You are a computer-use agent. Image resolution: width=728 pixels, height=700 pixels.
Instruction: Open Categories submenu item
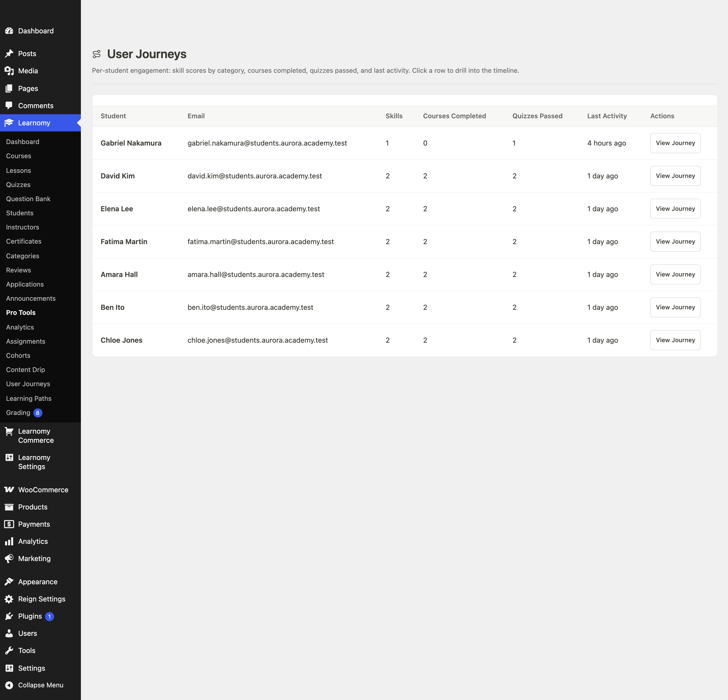pos(23,256)
